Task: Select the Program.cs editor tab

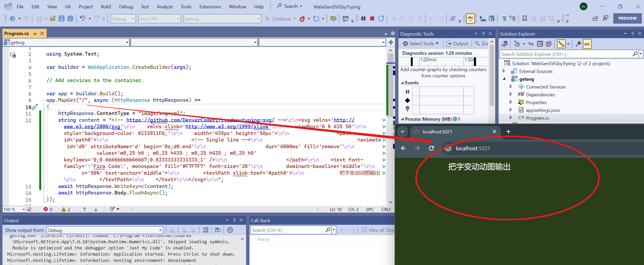Action: [17, 33]
